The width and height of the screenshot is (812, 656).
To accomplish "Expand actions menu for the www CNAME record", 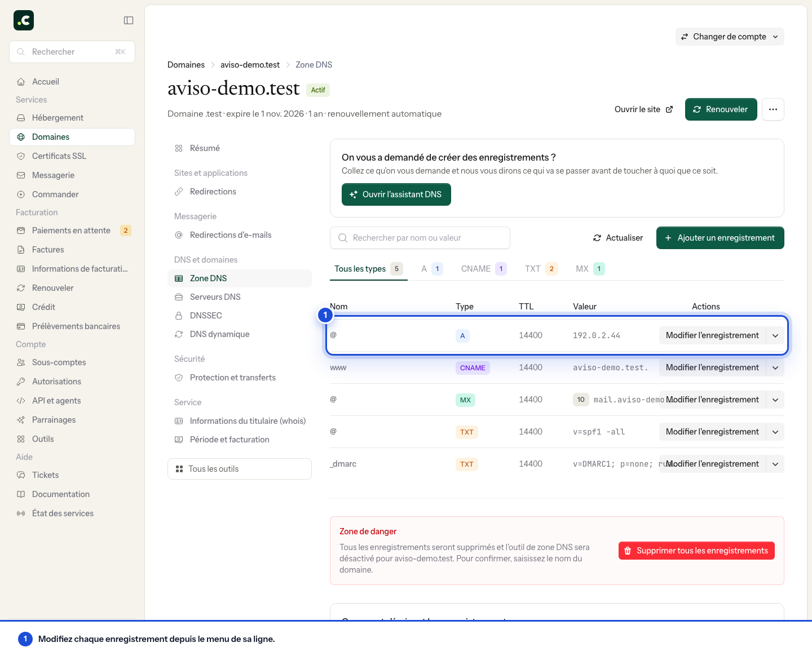I will (x=775, y=367).
